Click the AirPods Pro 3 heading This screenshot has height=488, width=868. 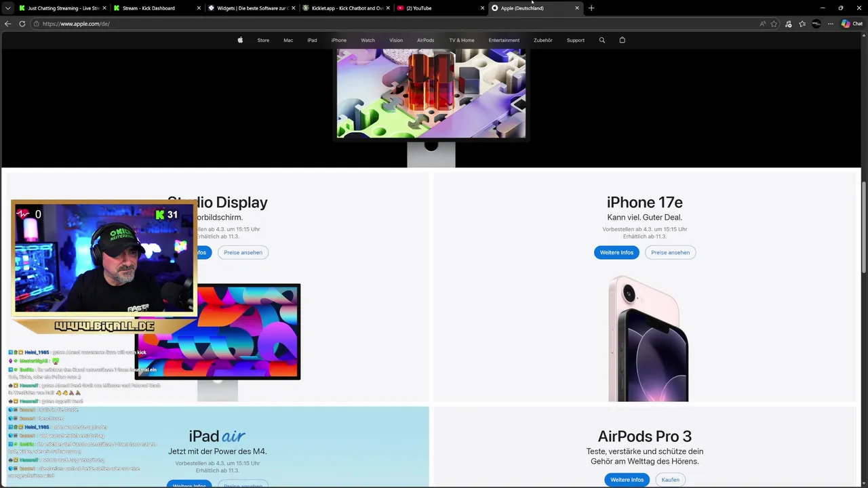point(645,436)
